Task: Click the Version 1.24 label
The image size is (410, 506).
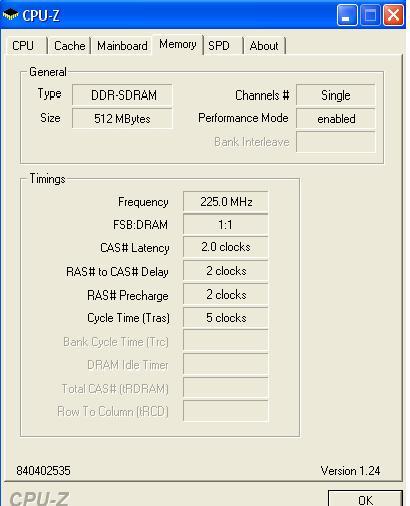Action: click(350, 471)
